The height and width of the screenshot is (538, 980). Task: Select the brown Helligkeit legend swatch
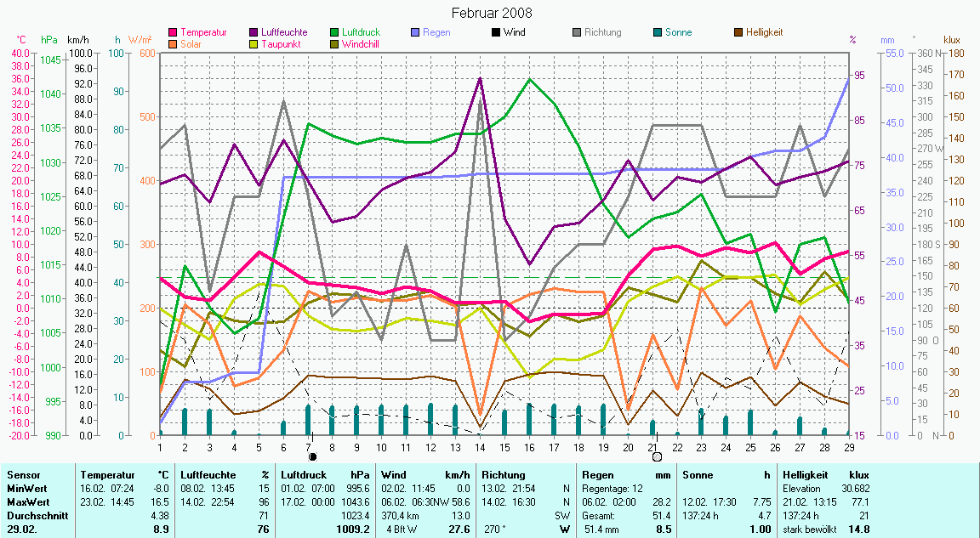pyautogui.click(x=738, y=32)
